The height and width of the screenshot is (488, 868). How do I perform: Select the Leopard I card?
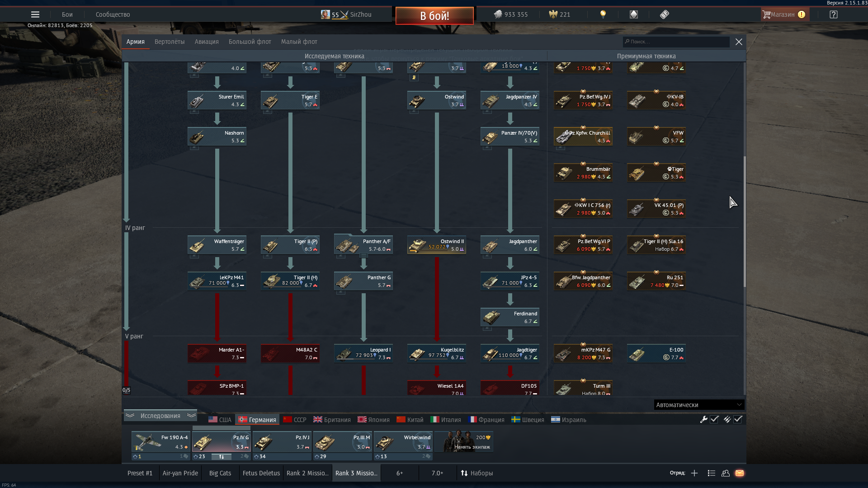363,353
